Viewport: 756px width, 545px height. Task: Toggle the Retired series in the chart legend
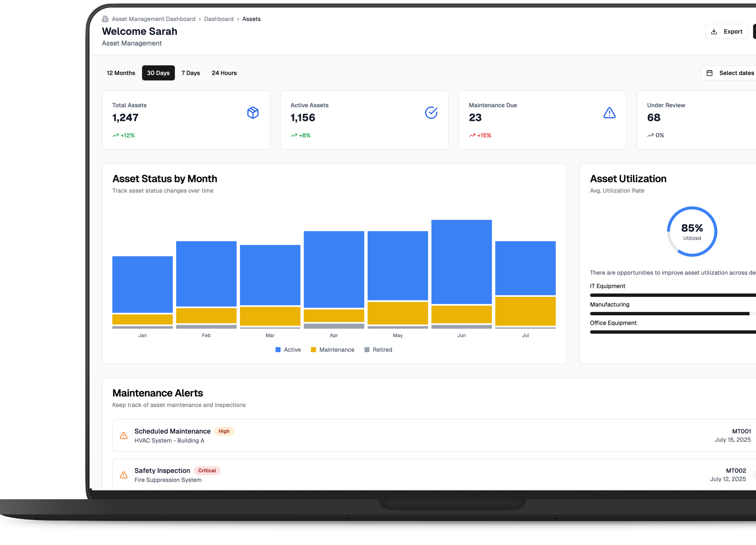[x=378, y=350]
